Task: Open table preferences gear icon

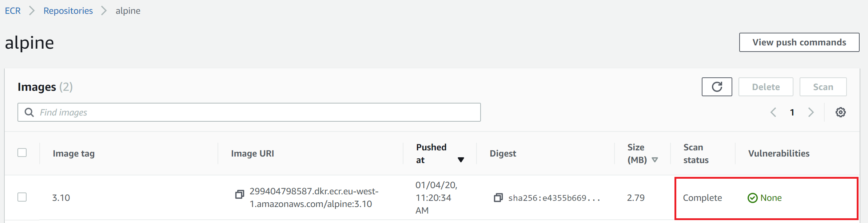Action: (840, 112)
